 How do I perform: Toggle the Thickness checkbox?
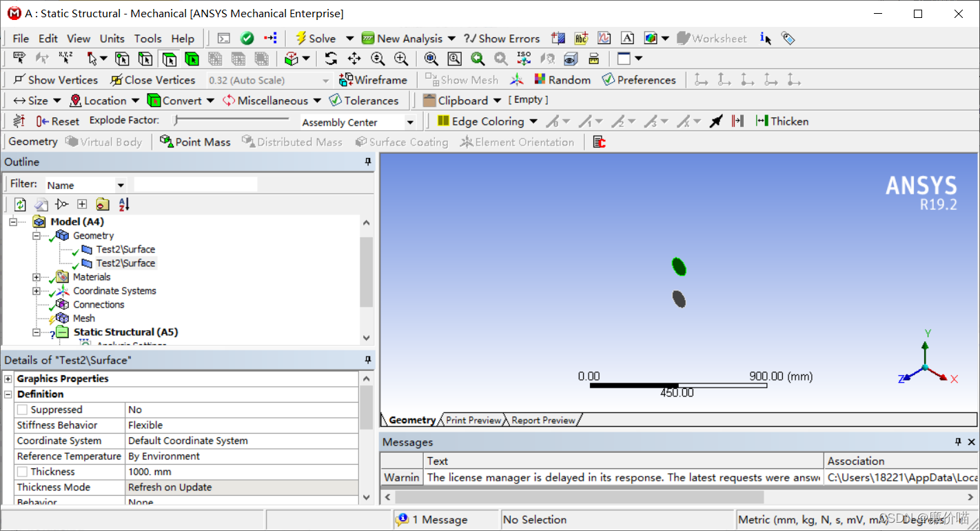23,472
